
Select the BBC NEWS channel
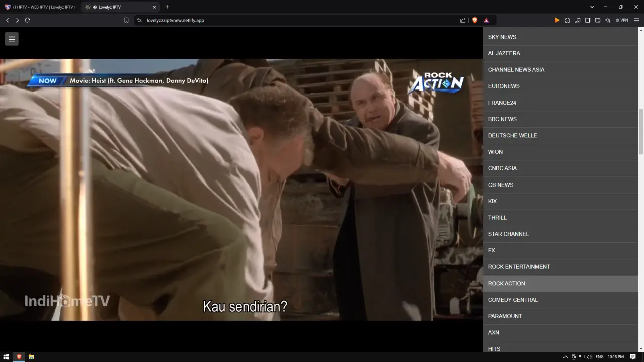[x=560, y=119]
